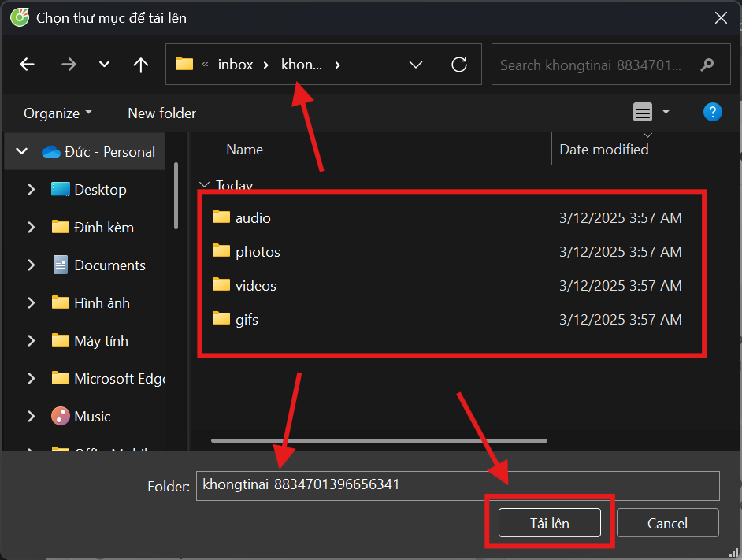Select Microsoft Edge folder in sidebar
Image resolution: width=742 pixels, height=560 pixels.
click(x=120, y=379)
